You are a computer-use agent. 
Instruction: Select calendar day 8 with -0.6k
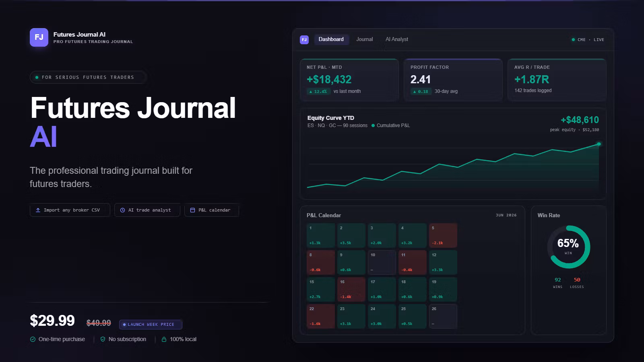[321, 262]
